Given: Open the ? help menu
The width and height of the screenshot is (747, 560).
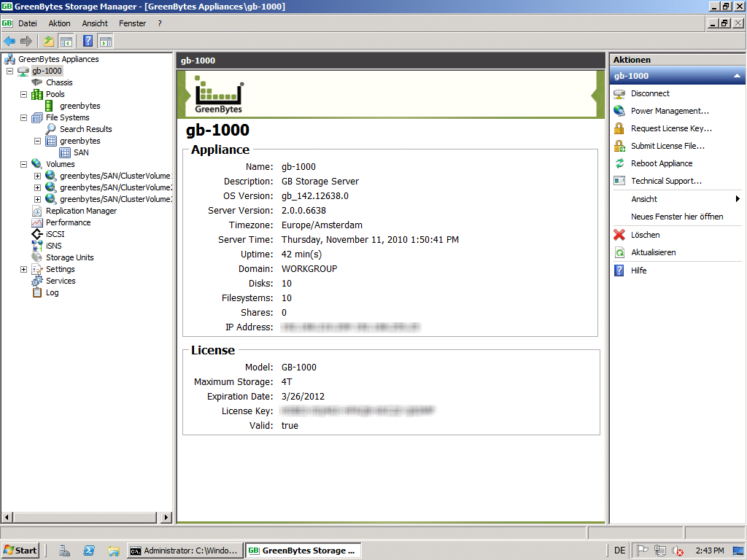Looking at the screenshot, I should click(160, 23).
